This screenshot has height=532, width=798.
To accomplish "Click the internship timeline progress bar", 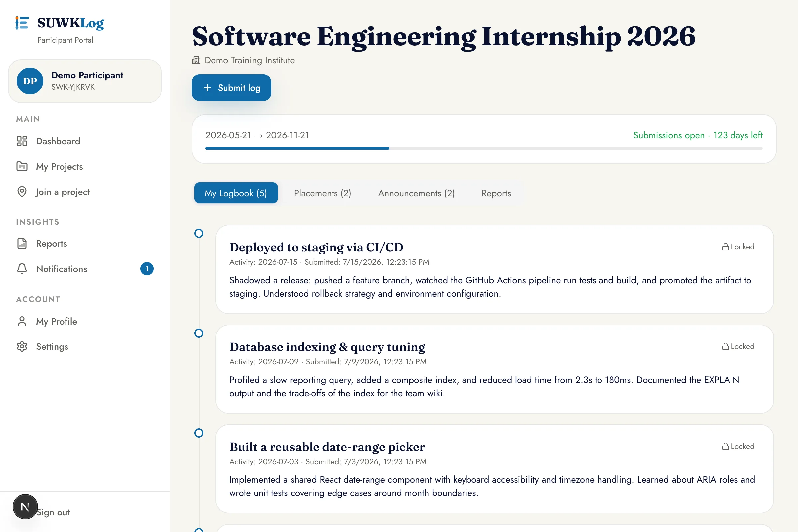I will [x=484, y=148].
